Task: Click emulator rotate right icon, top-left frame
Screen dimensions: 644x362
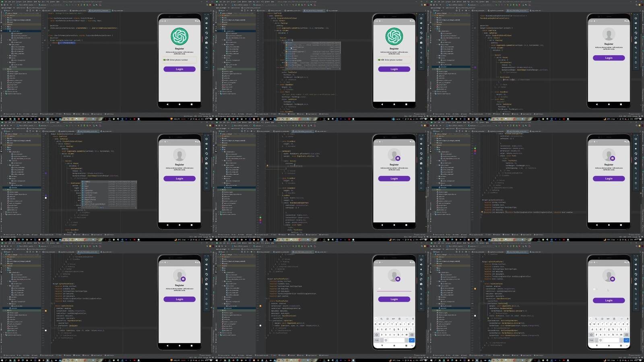Action: pyautogui.click(x=206, y=38)
